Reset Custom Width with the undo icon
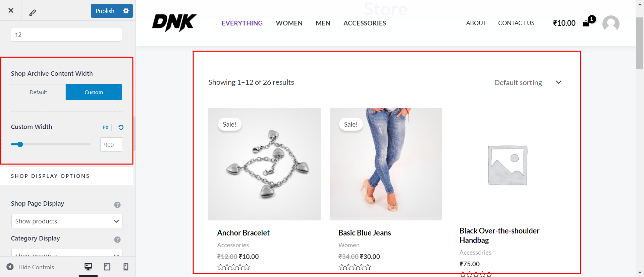Viewport: 644px width, 277px height. click(x=120, y=127)
